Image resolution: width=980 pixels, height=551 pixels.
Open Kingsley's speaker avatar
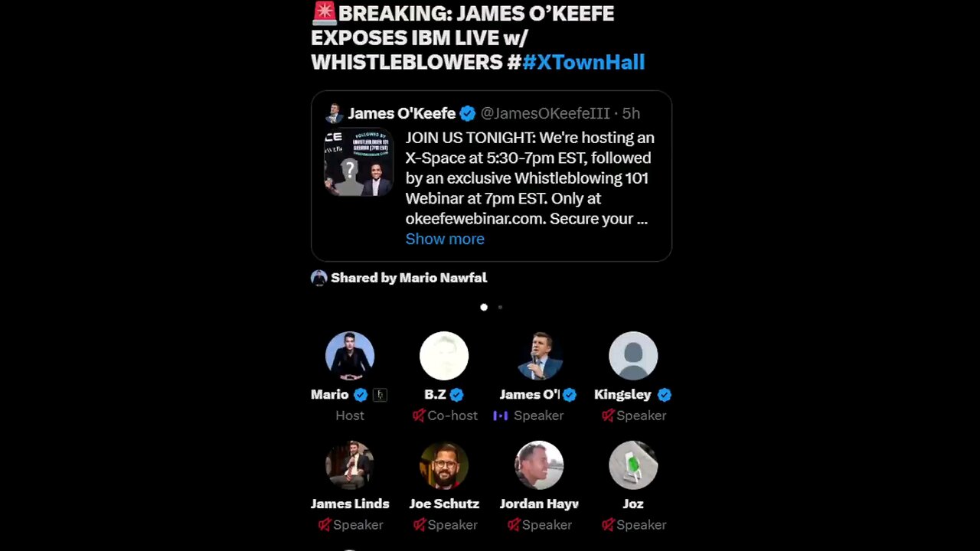click(633, 356)
